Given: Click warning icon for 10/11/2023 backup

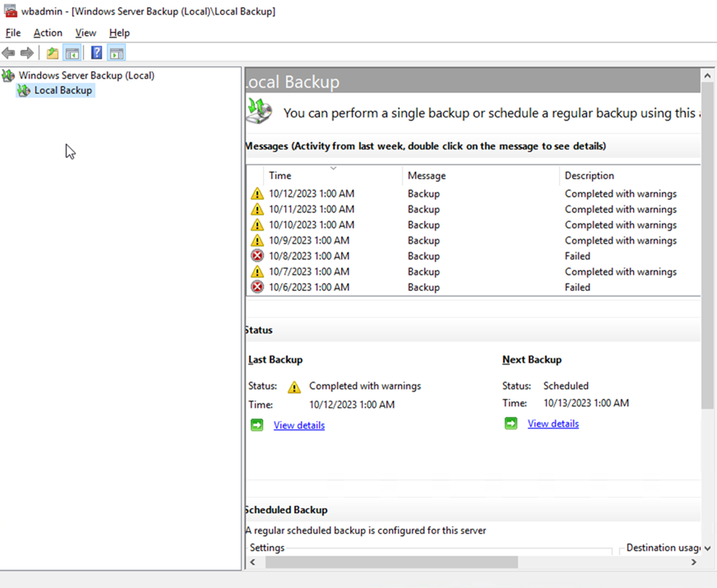Looking at the screenshot, I should pos(257,209).
